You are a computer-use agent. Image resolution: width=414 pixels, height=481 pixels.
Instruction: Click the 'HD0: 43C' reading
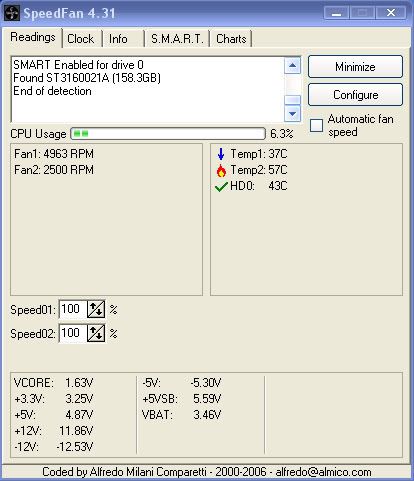(259, 186)
